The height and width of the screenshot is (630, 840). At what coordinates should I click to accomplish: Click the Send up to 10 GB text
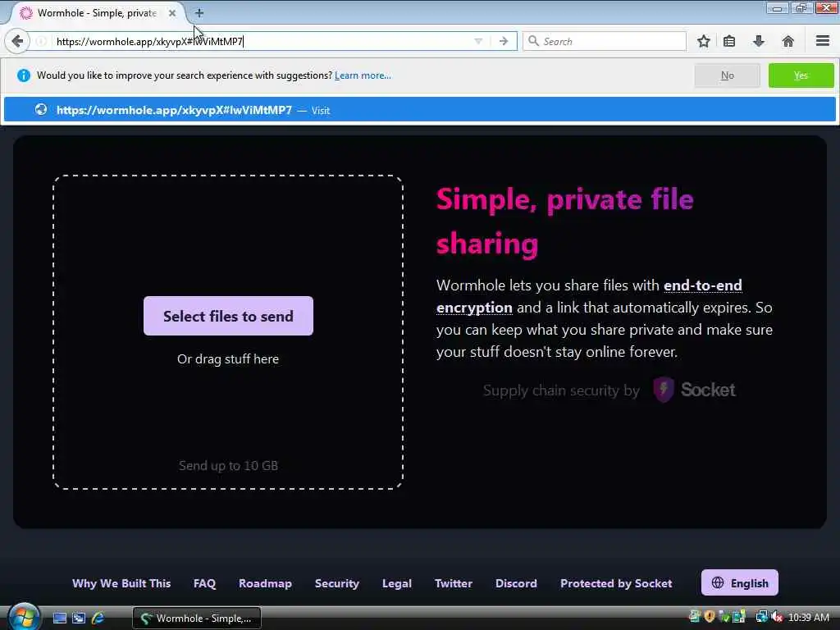tap(228, 466)
